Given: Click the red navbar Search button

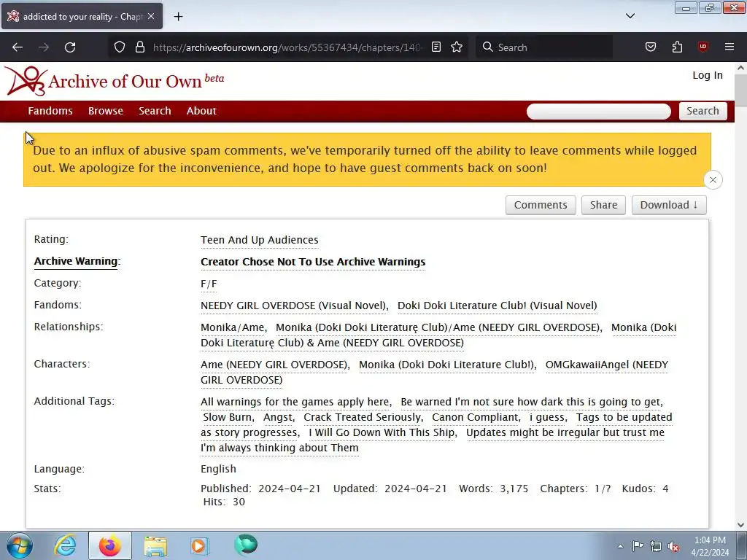Looking at the screenshot, I should point(703,111).
